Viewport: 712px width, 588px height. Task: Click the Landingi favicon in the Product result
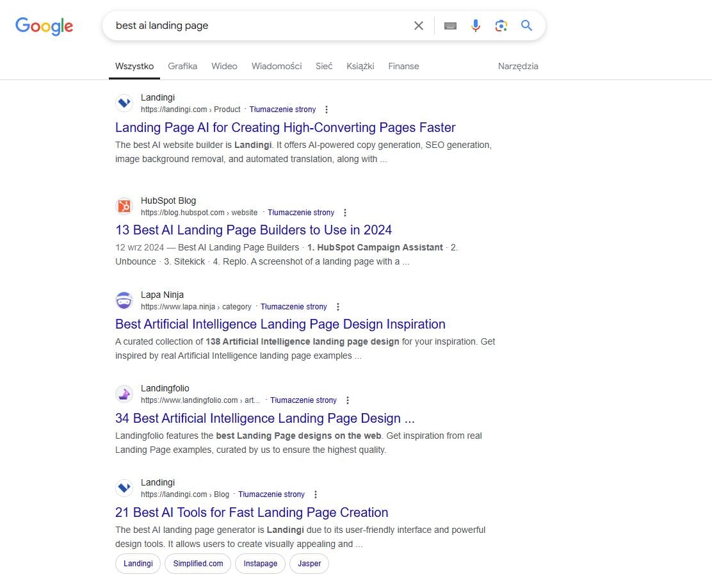point(124,103)
